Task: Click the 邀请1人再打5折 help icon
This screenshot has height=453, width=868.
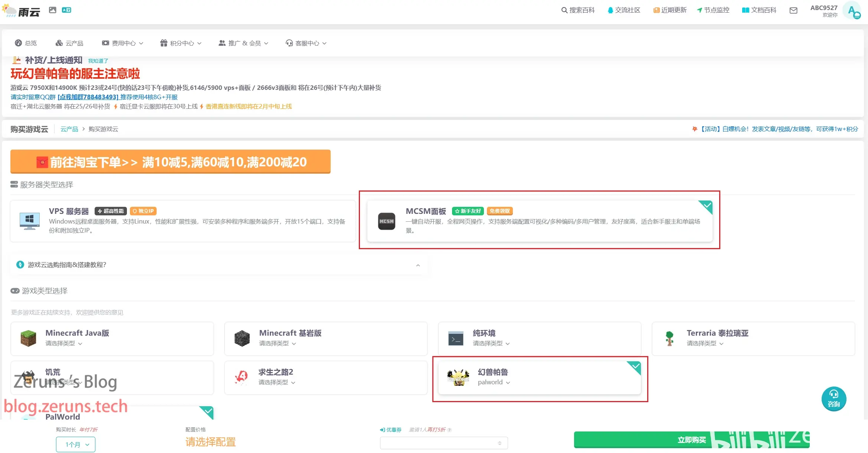Action: (x=449, y=430)
